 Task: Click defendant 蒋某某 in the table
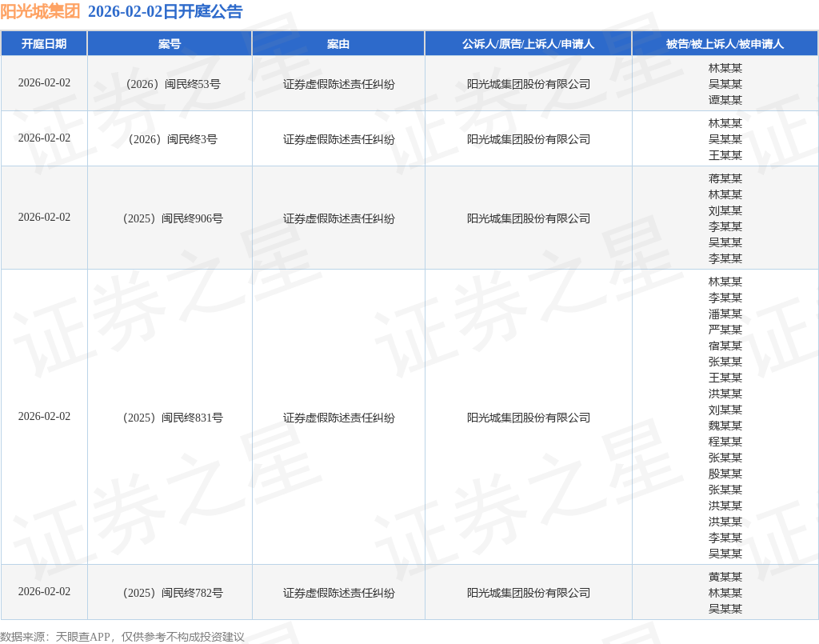[725, 178]
